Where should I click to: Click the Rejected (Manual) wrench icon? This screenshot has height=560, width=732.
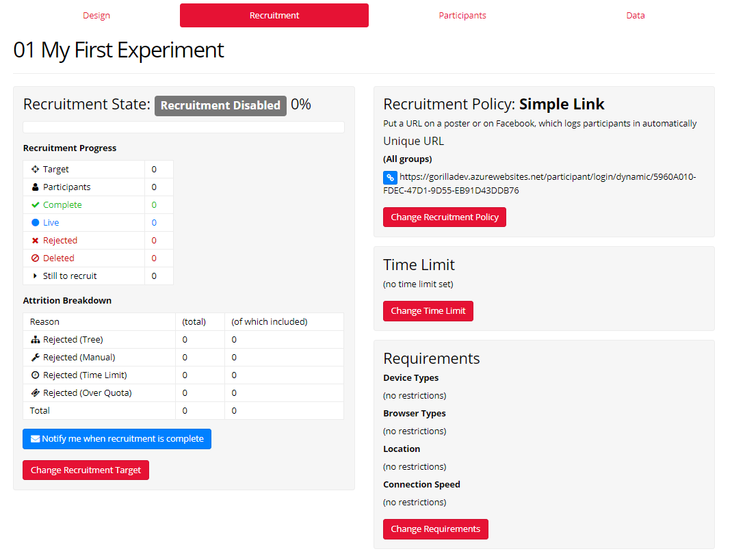tap(36, 357)
